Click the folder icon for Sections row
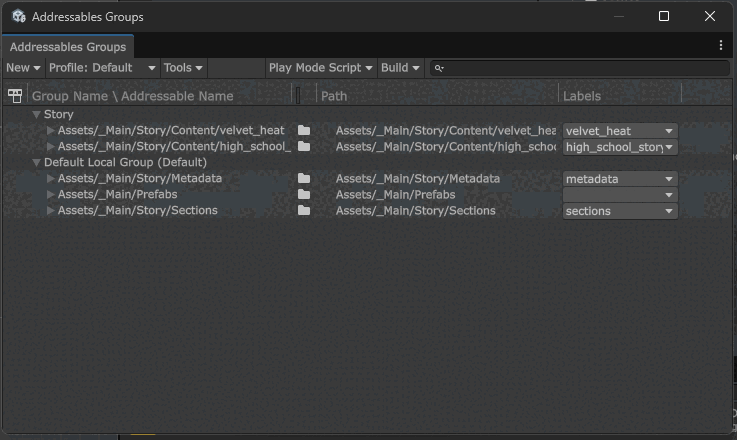The height and width of the screenshot is (440, 737). pos(304,211)
